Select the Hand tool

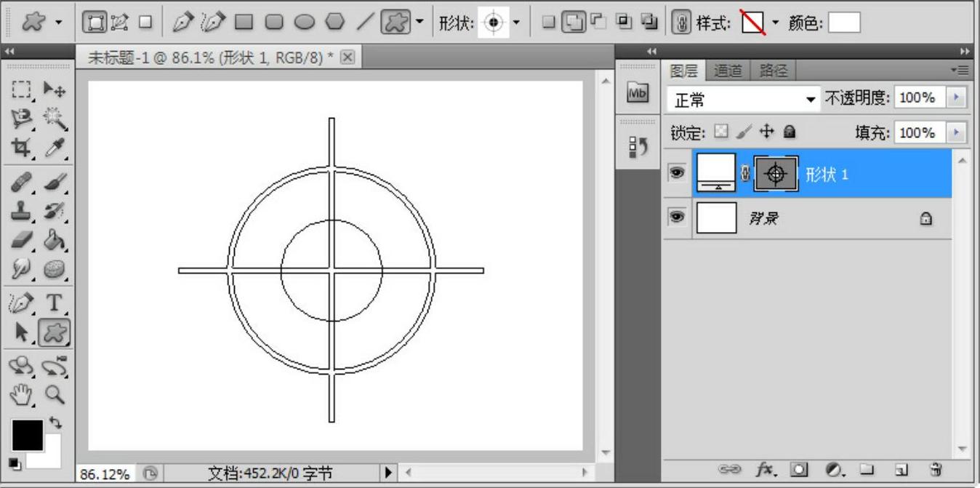point(22,395)
